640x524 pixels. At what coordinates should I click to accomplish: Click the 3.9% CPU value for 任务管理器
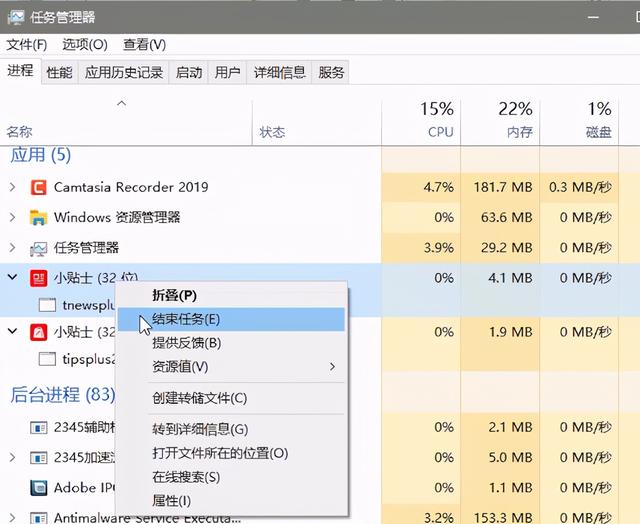(438, 248)
